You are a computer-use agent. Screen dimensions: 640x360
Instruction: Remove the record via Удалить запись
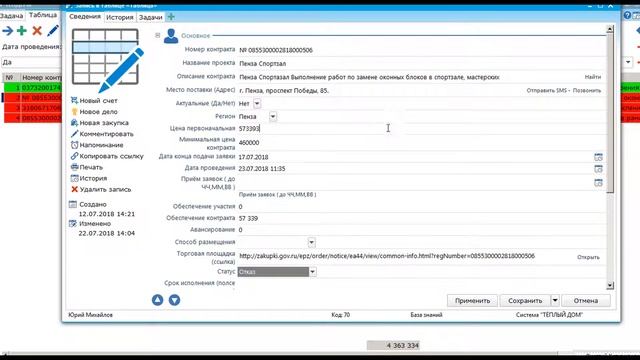tap(105, 189)
